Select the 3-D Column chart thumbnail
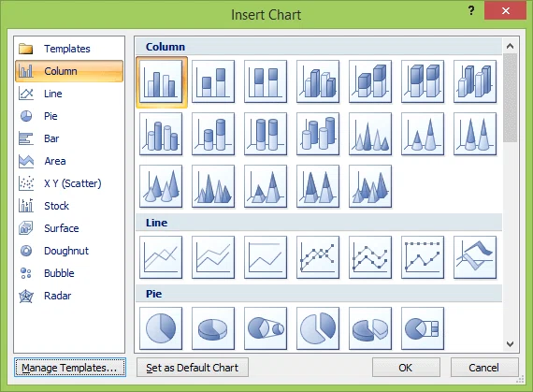Viewport: 533px width, 392px height. click(475, 82)
